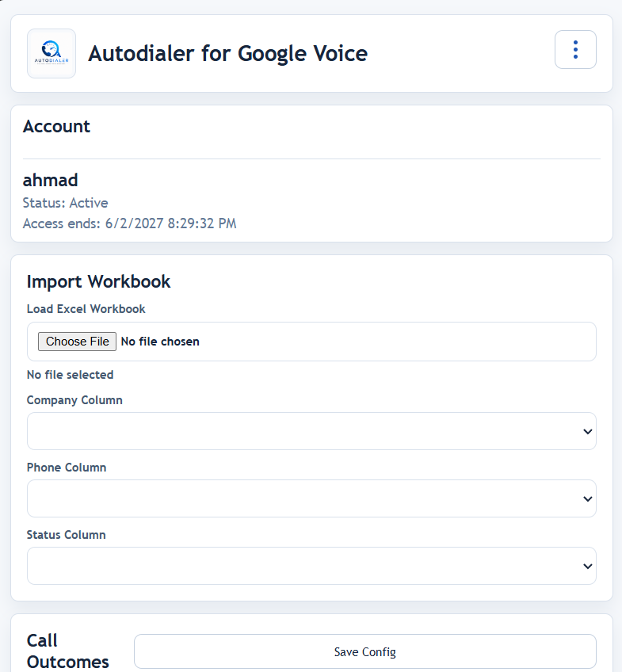Click the 'No file chosen' text
The image size is (622, 672).
click(160, 342)
